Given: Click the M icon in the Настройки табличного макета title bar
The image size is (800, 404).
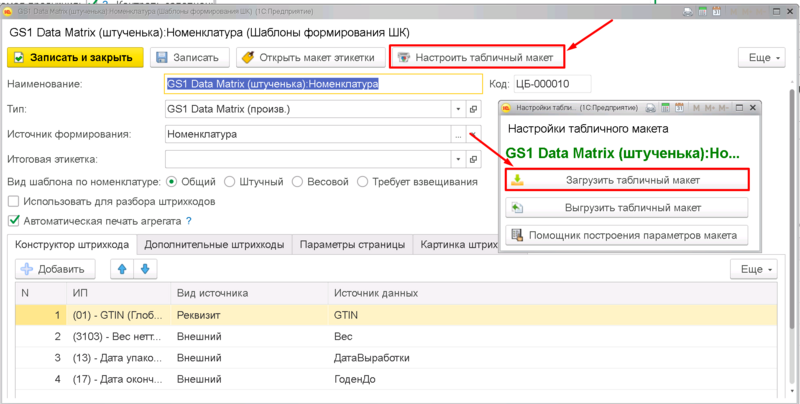Looking at the screenshot, I should (x=696, y=108).
